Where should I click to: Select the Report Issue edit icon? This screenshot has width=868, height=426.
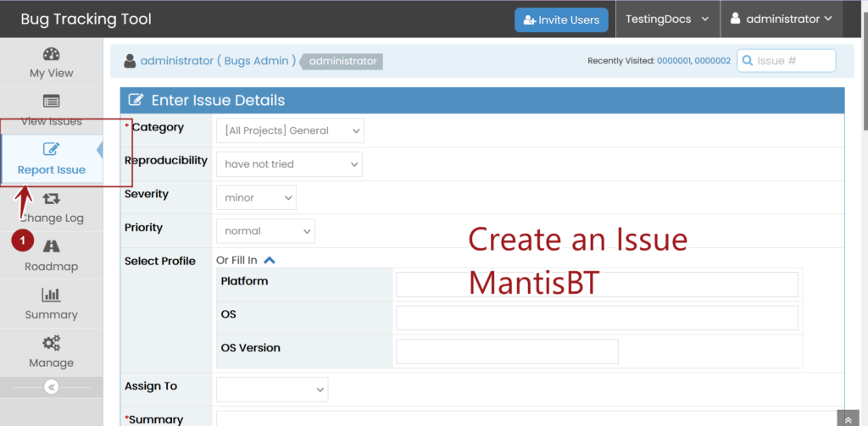[x=51, y=150]
